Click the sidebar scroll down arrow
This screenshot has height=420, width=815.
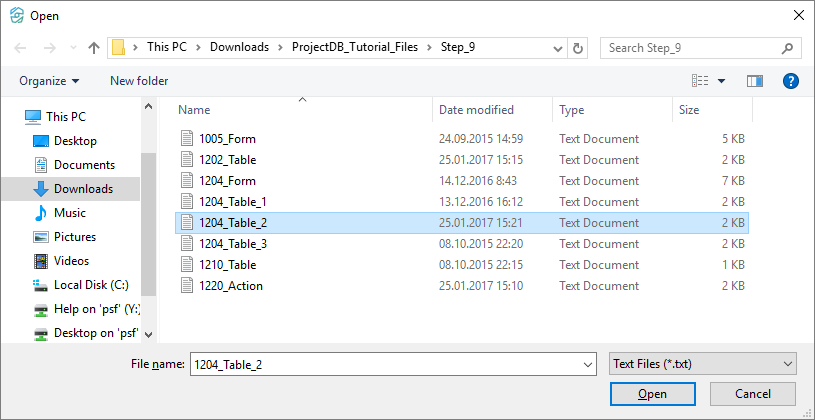click(x=148, y=334)
